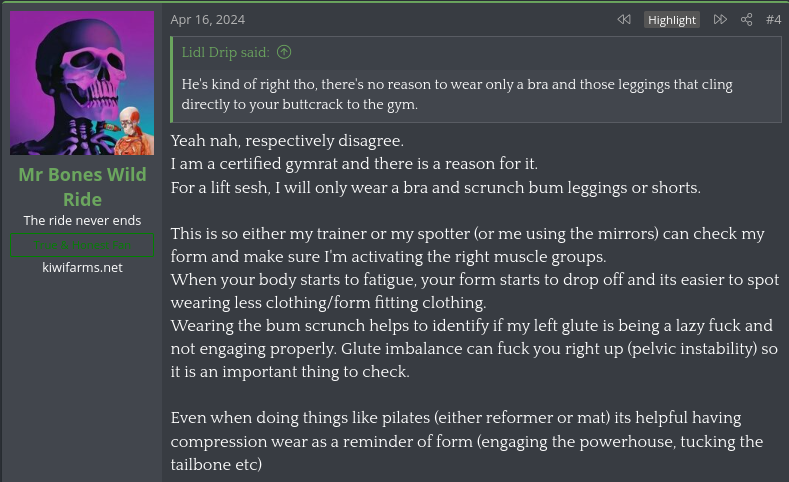Click the paragraph starting "This is so either"
Viewport: 789px width, 482px height.
467,244
